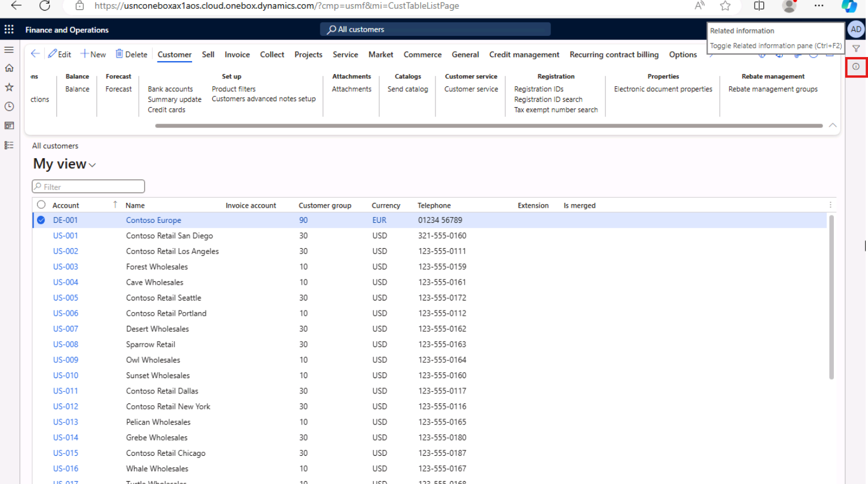Toggle Related information pane icon
Viewport: 868px width, 484px height.
tap(856, 67)
